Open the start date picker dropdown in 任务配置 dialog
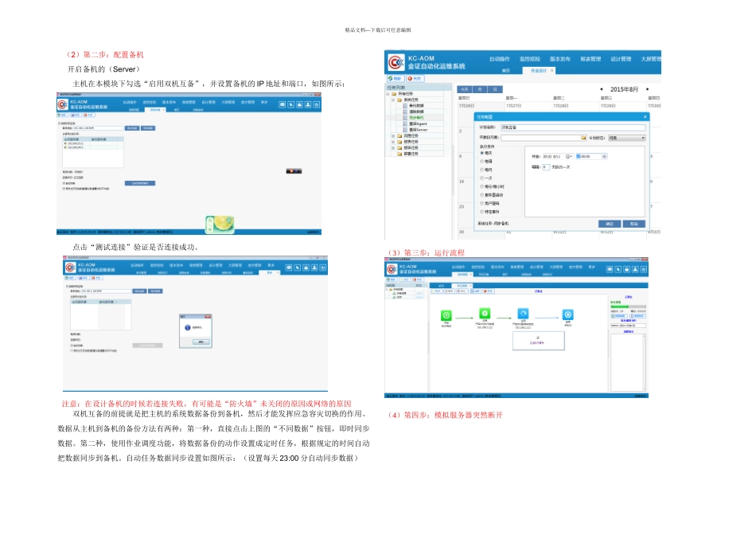Screen dimensions: 756x535 tap(569, 156)
